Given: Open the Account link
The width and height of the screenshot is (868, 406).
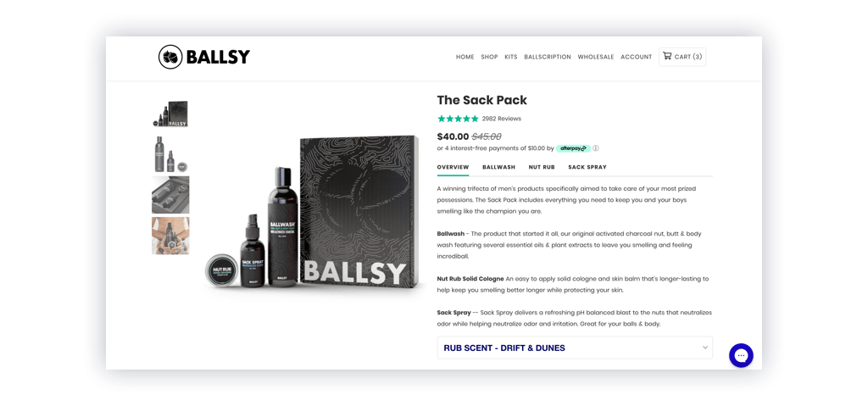Looking at the screenshot, I should point(636,57).
